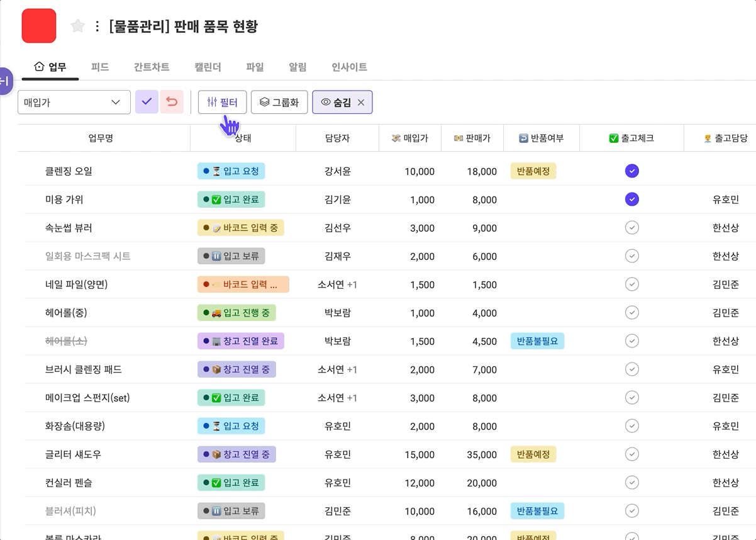Open 입고 요청 status of 클렌징 오일
Screen dimensions: 756x540
[231, 171]
